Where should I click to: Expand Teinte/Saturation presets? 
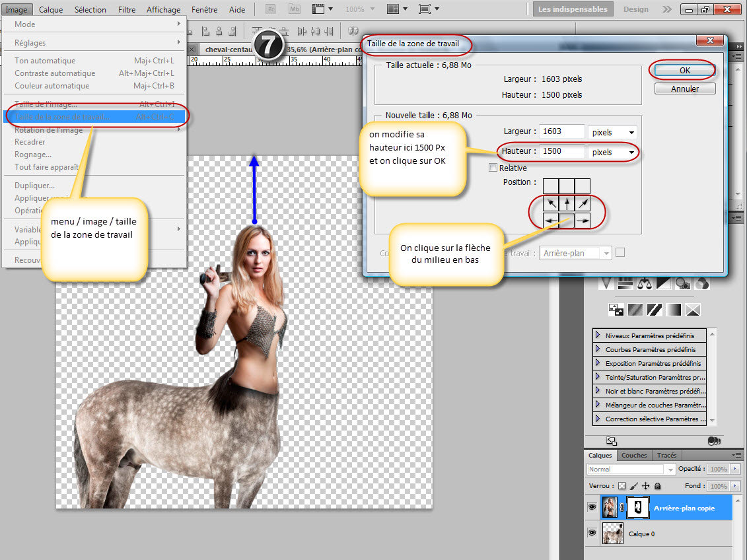click(x=598, y=376)
